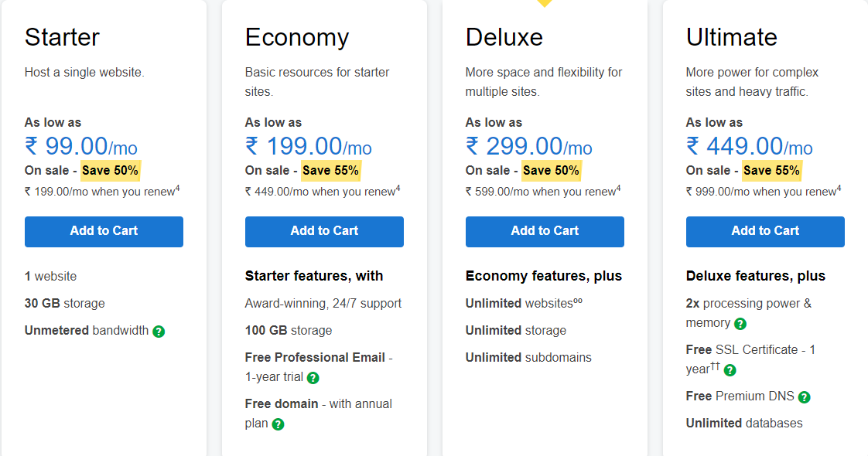Click help icon next to Unmetered bandwidth
868x456 pixels.
point(159,332)
